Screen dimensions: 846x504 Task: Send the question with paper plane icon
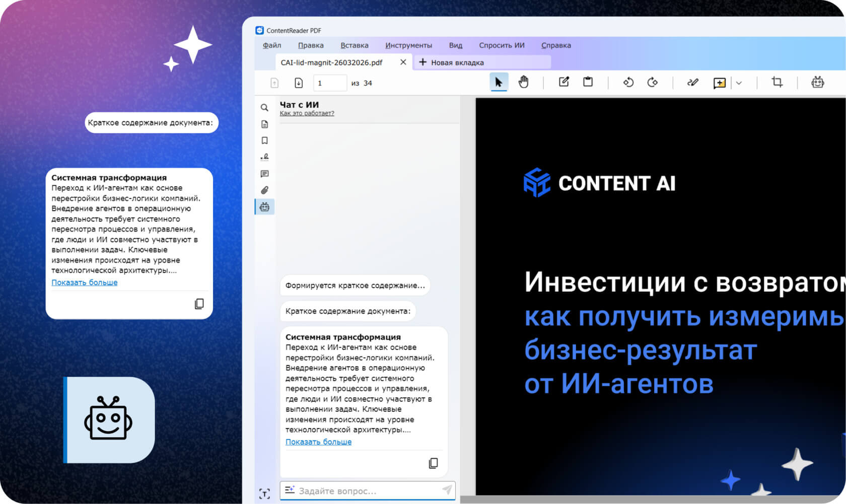447,490
